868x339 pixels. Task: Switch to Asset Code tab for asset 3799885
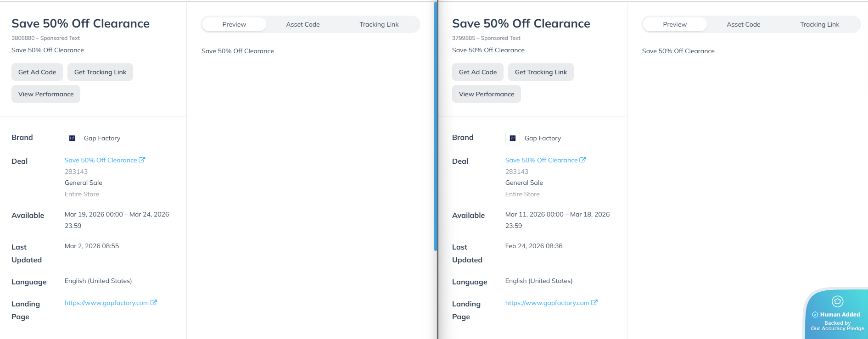pyautogui.click(x=744, y=24)
